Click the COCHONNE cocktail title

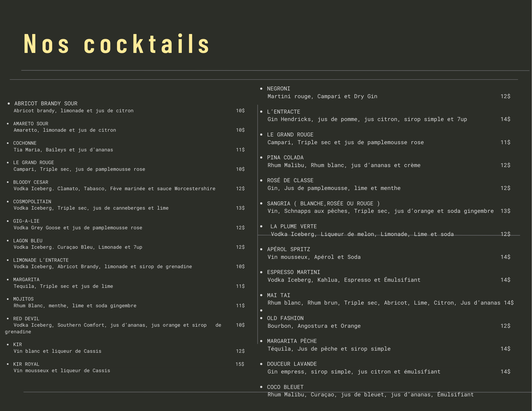coord(25,143)
